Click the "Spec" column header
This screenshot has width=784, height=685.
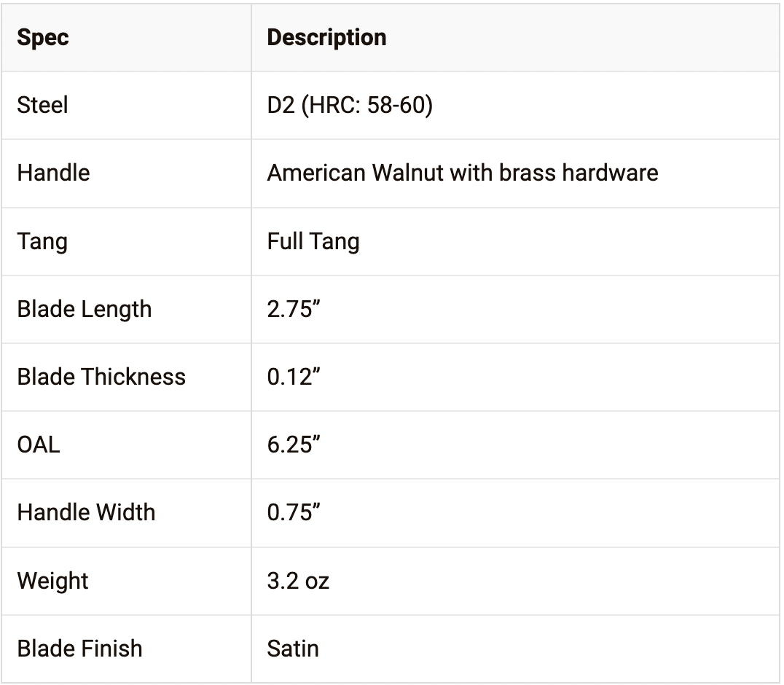43,37
